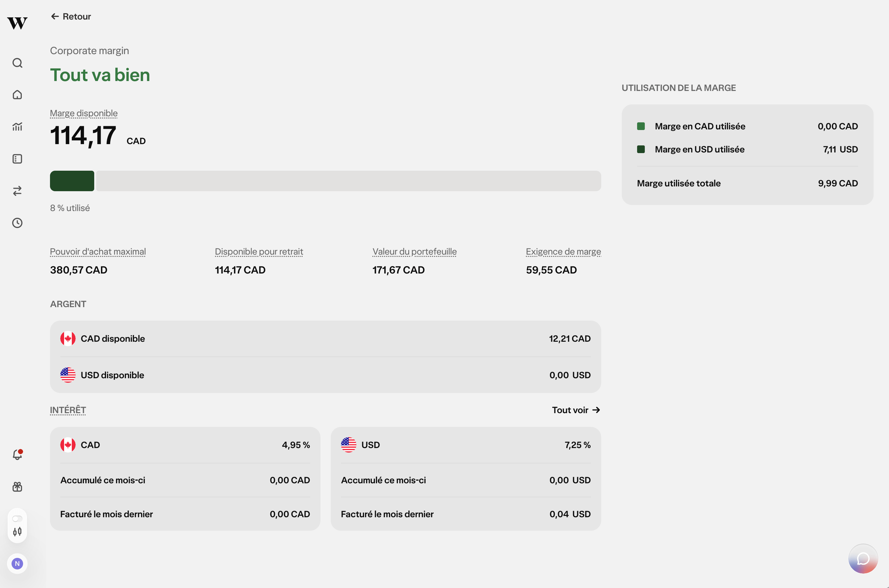This screenshot has height=588, width=889.
Task: Click the 7,25 % USD rate
Action: 577,445
